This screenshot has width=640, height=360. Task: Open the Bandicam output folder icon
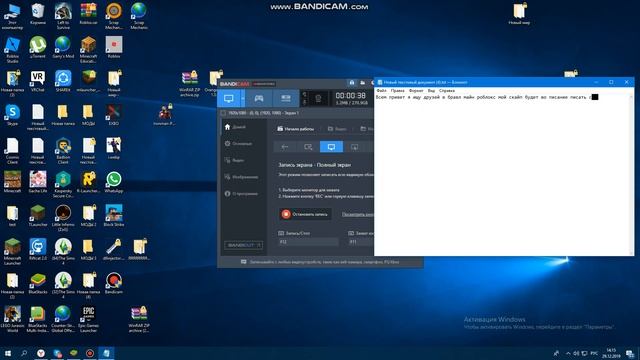pyautogui.click(x=362, y=83)
